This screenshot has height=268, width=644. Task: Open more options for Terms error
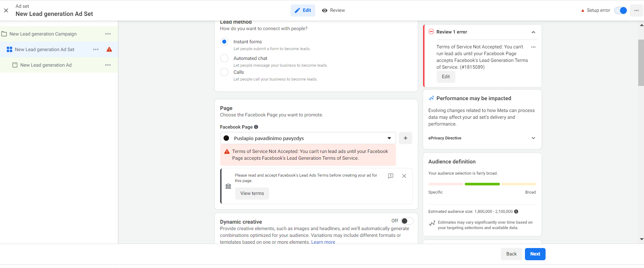[533, 47]
